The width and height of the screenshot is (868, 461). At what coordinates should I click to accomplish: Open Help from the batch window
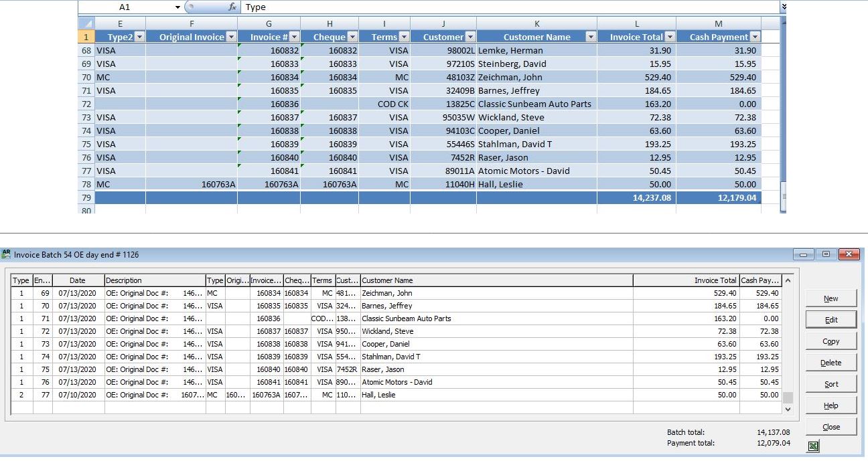(830, 405)
